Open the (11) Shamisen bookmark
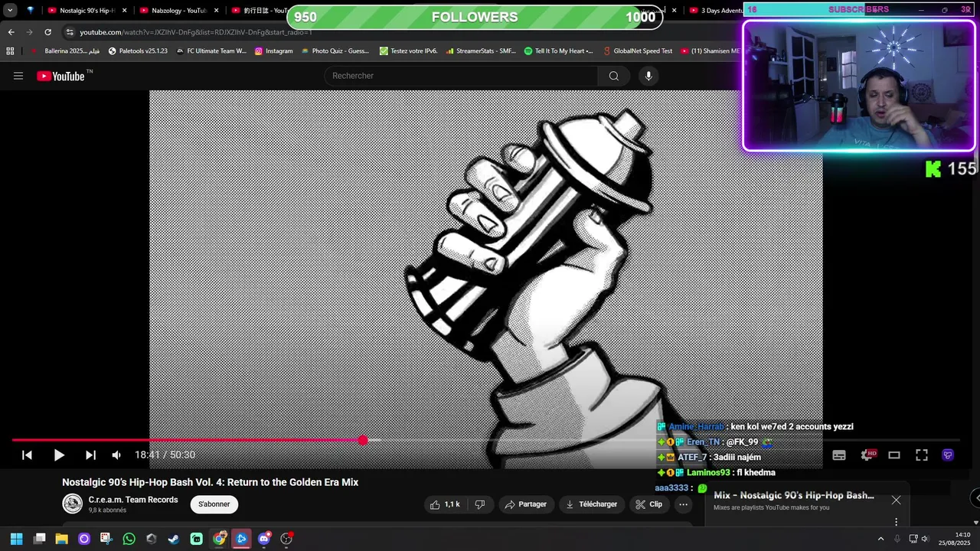 coord(710,51)
